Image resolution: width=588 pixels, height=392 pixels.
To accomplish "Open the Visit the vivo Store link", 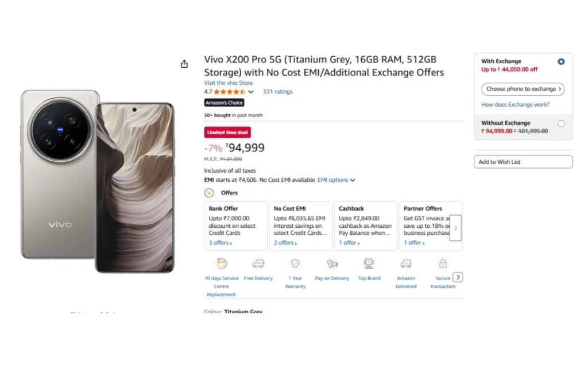I will pyautogui.click(x=229, y=83).
